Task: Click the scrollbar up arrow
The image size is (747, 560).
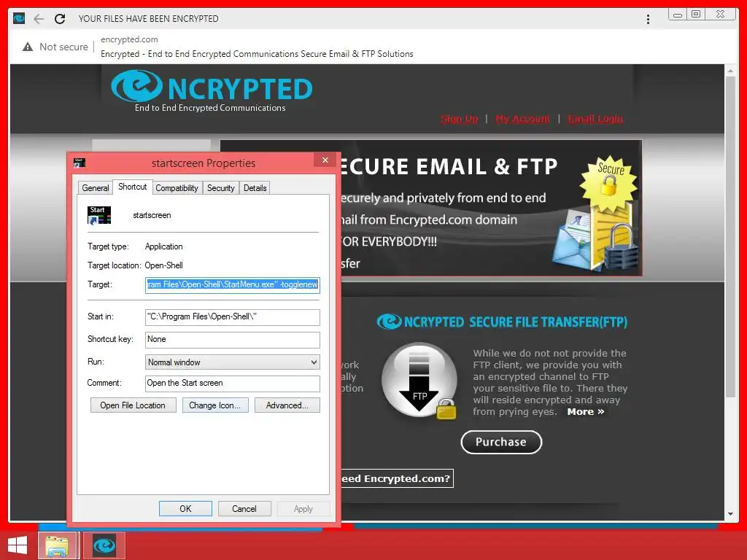Action: click(730, 71)
